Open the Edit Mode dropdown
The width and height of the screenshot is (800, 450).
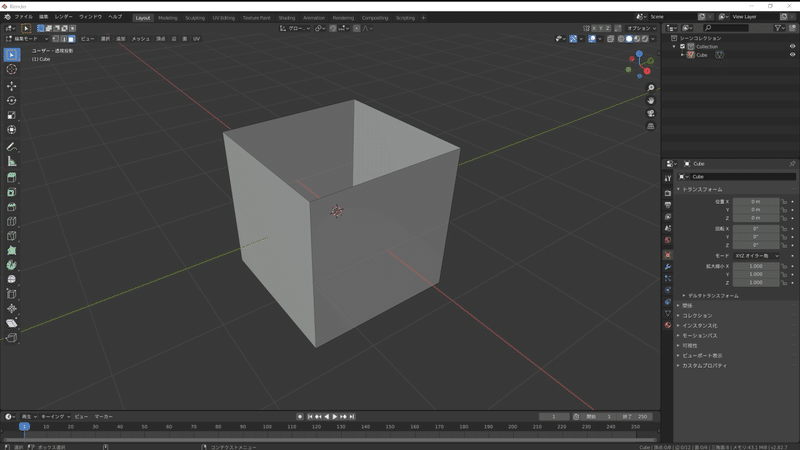27,39
